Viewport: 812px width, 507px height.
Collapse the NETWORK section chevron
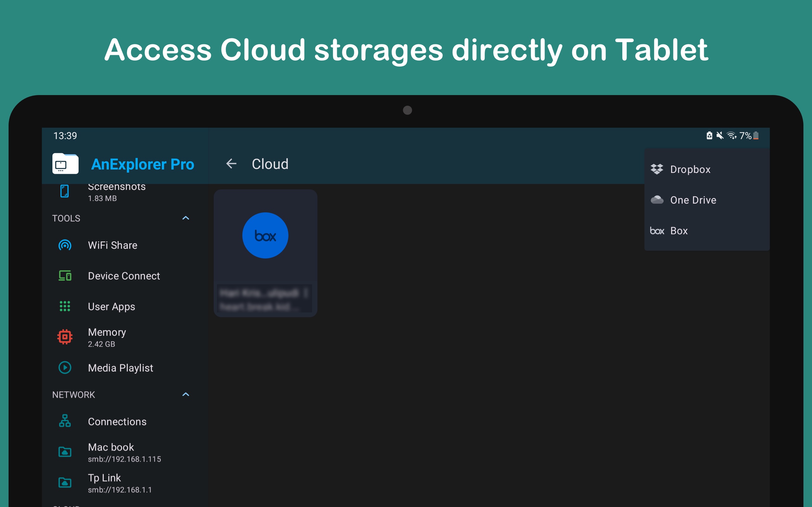[x=186, y=395]
